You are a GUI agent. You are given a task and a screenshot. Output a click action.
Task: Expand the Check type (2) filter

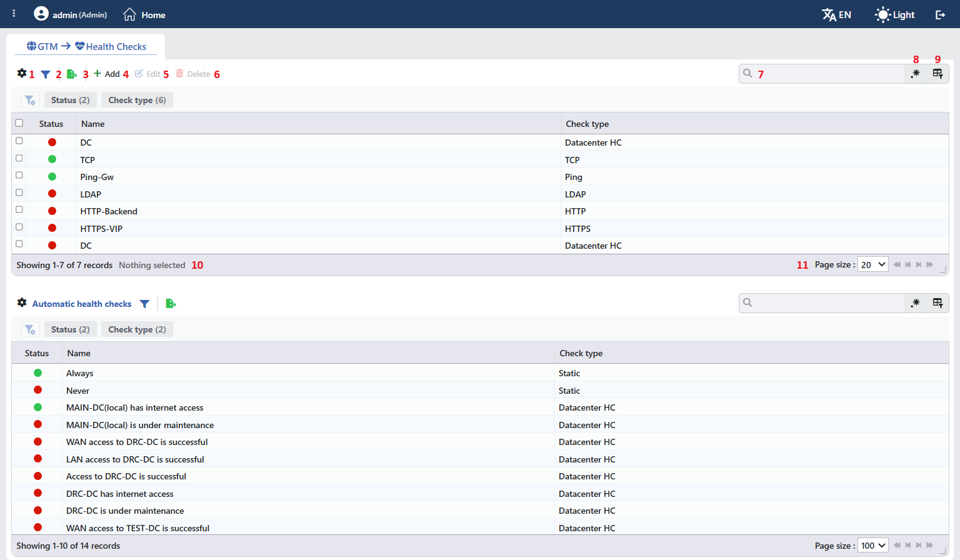click(137, 329)
